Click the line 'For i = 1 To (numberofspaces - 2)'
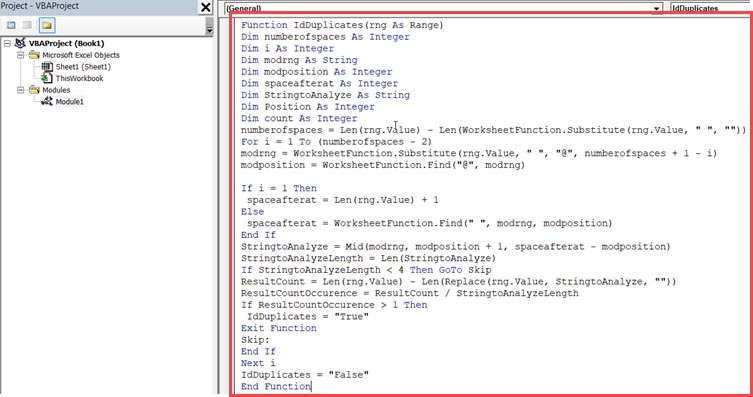 [x=336, y=142]
